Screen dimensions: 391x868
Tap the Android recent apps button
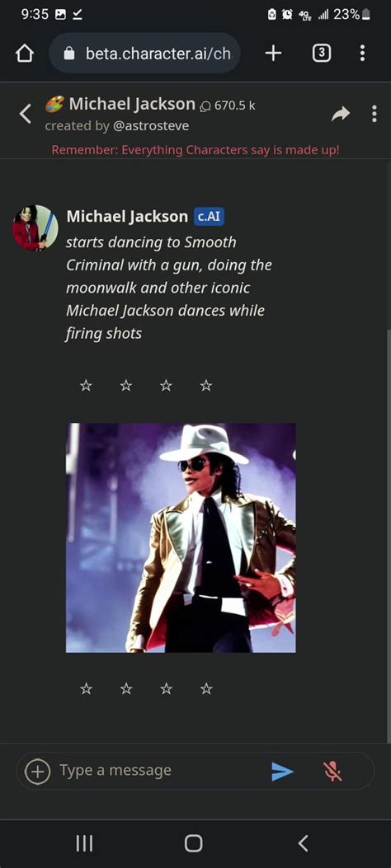84,843
